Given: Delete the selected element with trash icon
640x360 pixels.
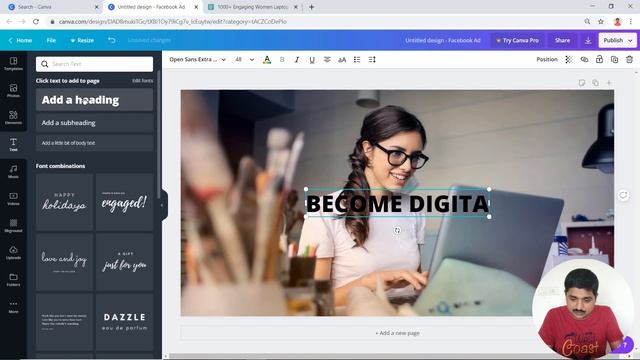Looking at the screenshot, I should [629, 60].
